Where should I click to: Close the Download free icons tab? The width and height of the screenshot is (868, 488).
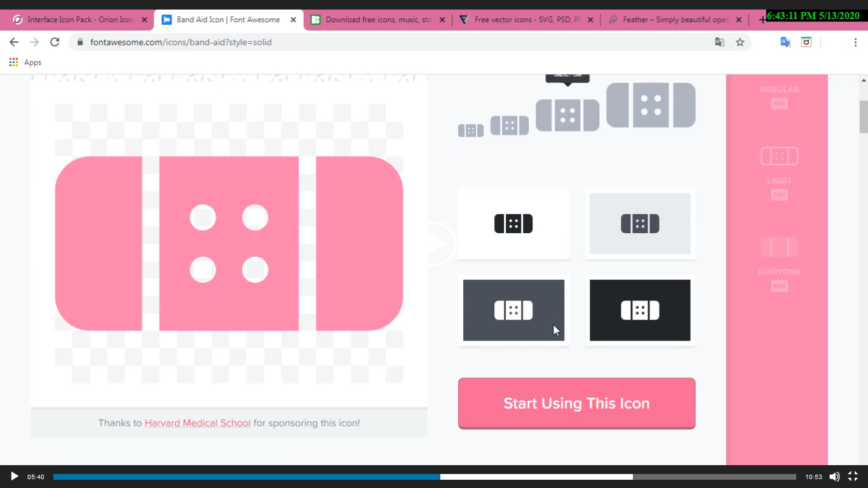[x=442, y=20]
